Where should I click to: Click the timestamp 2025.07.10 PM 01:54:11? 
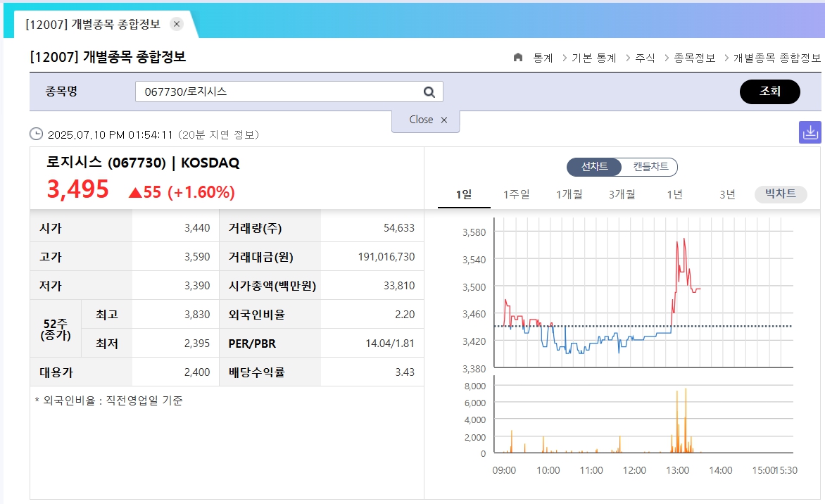pyautogui.click(x=110, y=134)
